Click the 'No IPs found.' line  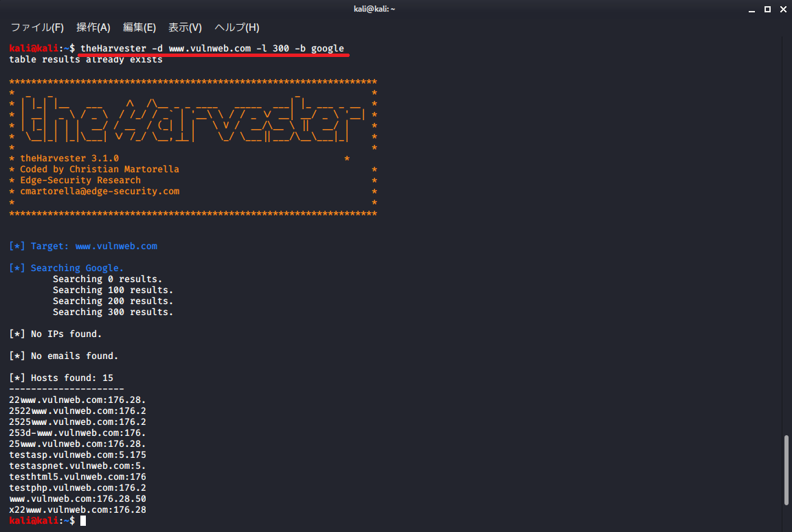[x=56, y=334]
